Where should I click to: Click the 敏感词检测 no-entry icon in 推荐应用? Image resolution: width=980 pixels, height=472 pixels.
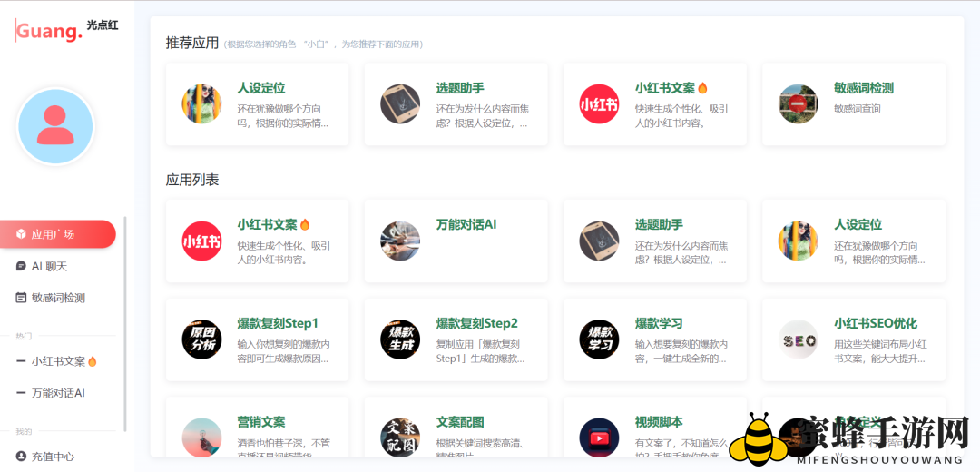(799, 103)
